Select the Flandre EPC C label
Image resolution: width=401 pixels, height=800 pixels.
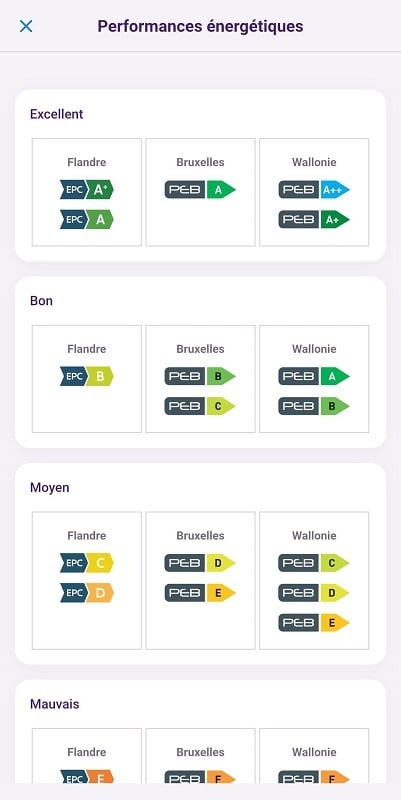(x=87, y=563)
